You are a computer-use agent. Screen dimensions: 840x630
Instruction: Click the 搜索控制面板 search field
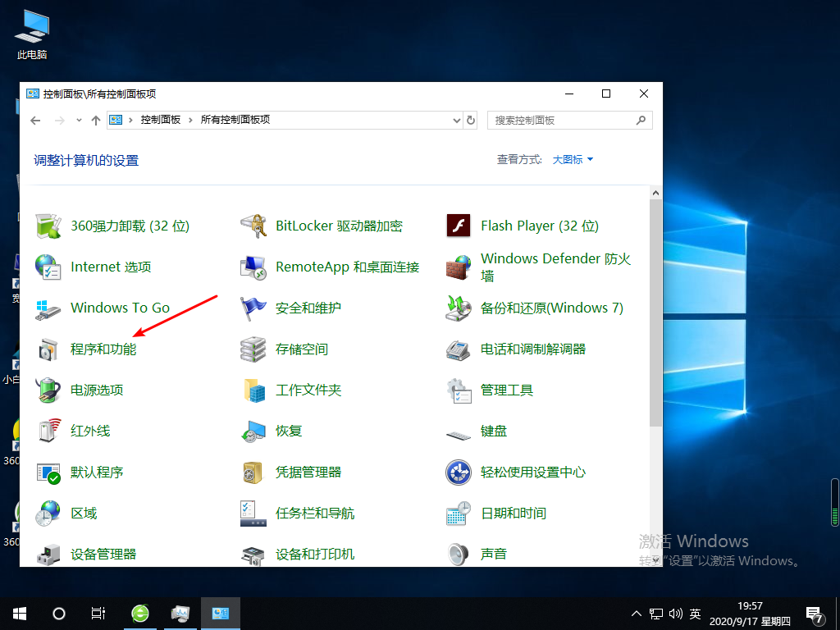point(562,121)
